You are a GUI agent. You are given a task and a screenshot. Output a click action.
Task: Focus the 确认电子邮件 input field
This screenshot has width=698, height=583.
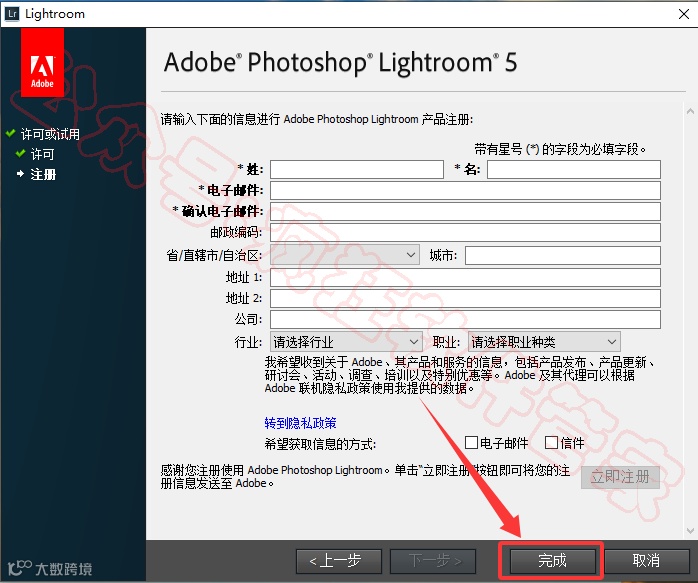(x=465, y=211)
